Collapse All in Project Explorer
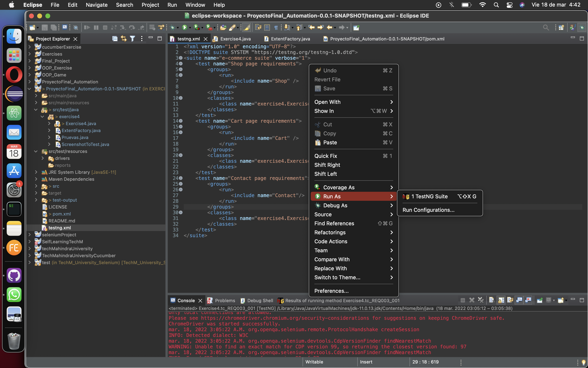 (x=115, y=38)
